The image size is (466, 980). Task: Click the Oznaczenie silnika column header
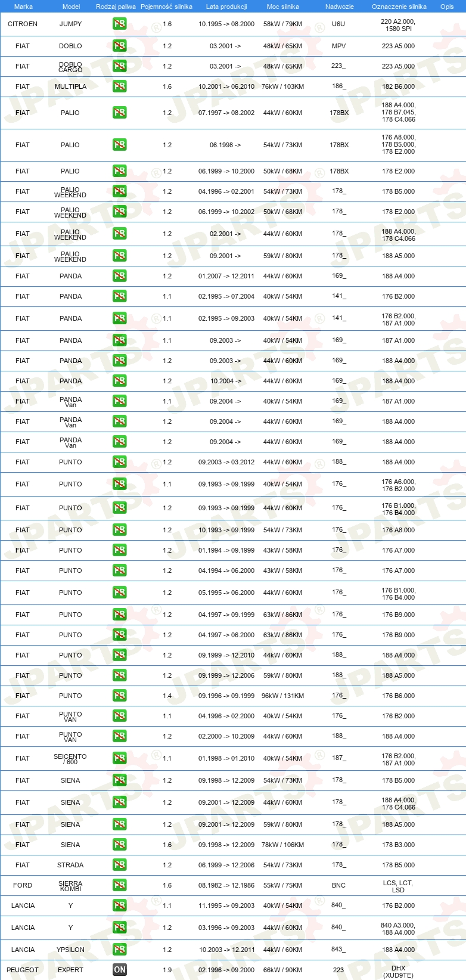pyautogui.click(x=399, y=7)
